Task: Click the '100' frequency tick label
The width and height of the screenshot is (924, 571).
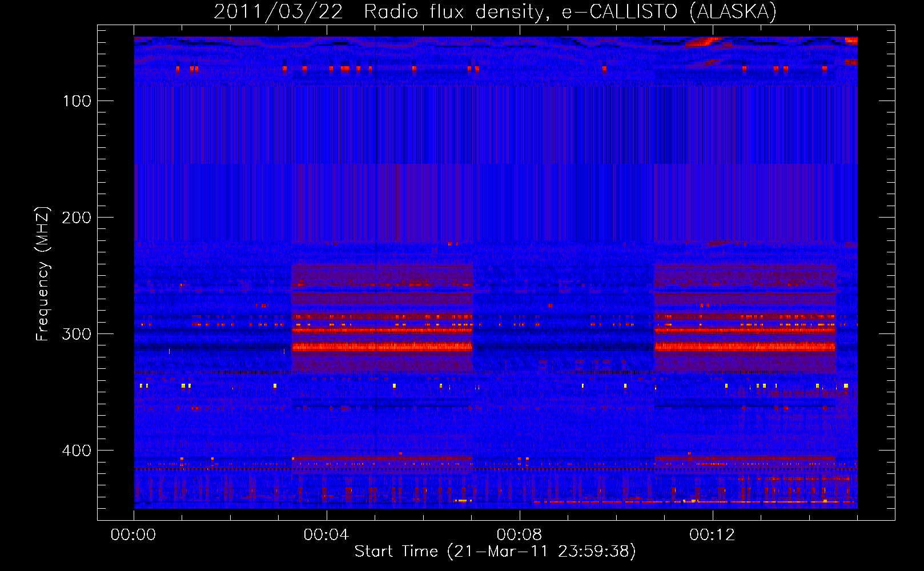Action: tap(77, 101)
